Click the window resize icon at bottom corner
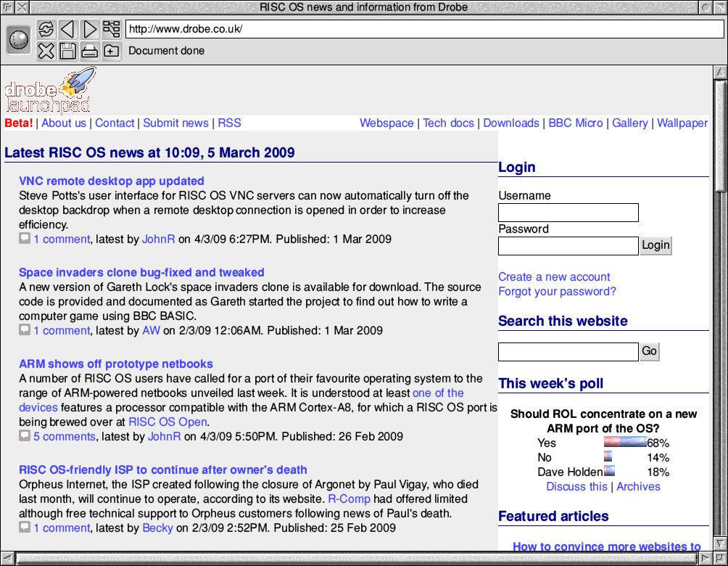The width and height of the screenshot is (728, 566). coord(720,558)
